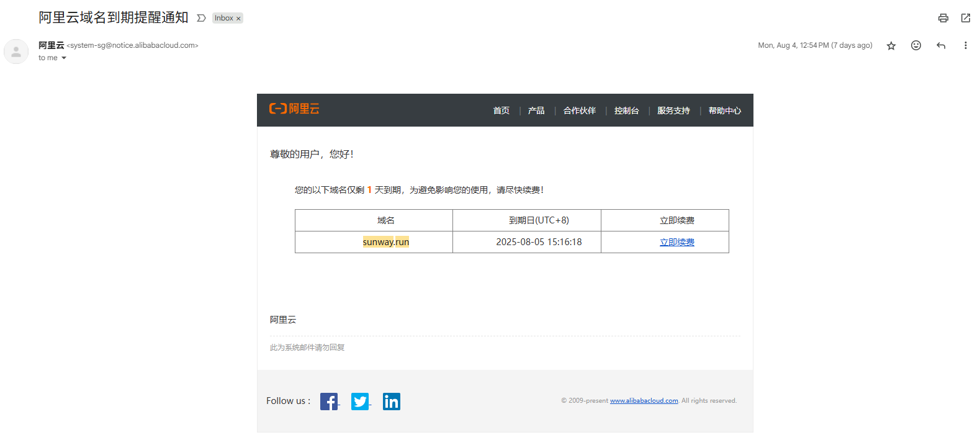This screenshot has width=980, height=440.
Task: Select 产品 in the email navigation
Action: (536, 110)
